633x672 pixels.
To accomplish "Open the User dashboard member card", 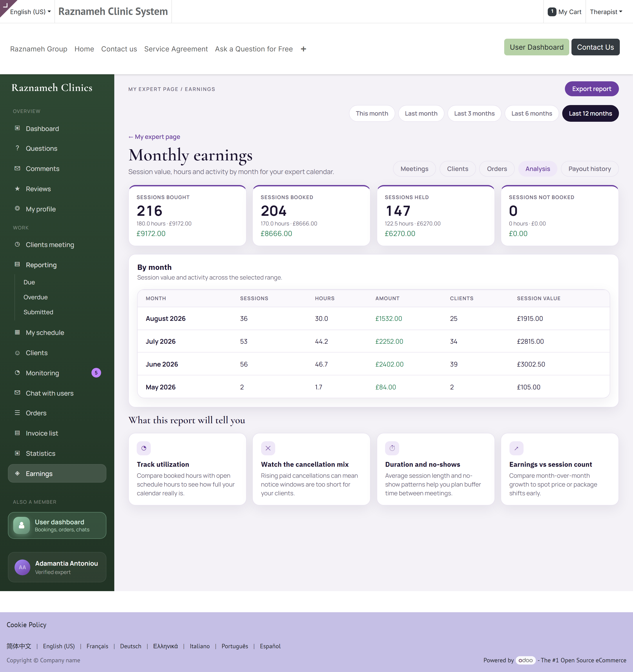I will click(57, 525).
